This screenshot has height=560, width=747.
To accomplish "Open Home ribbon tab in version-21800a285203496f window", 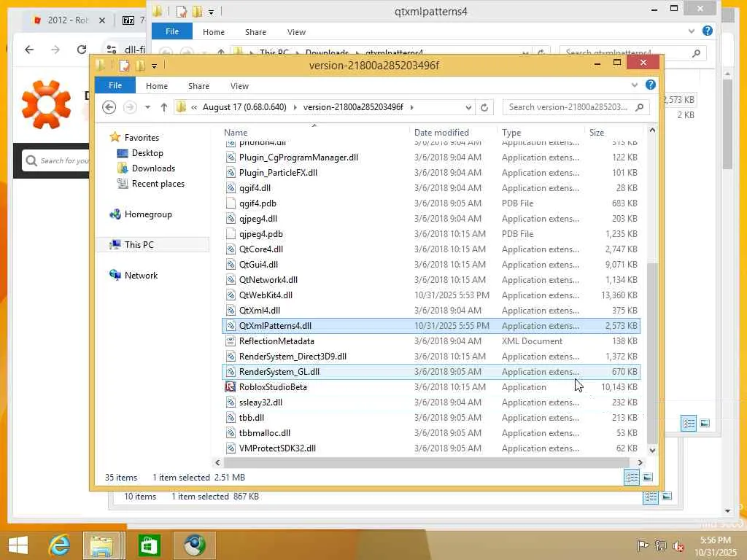I will point(157,86).
